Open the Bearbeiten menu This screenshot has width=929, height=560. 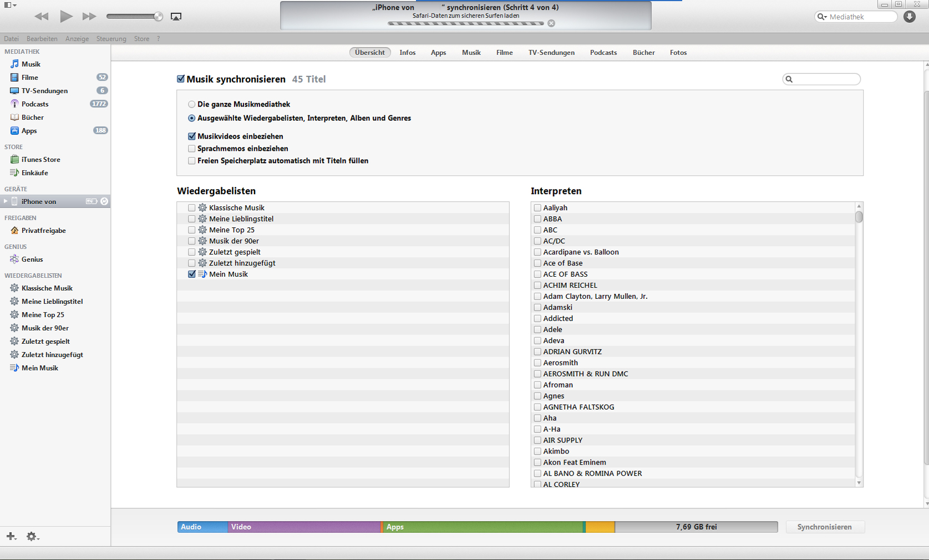pyautogui.click(x=42, y=39)
